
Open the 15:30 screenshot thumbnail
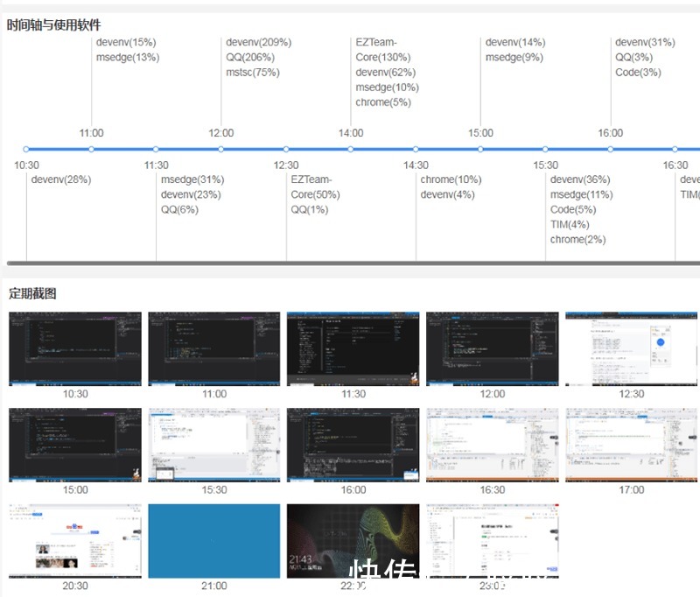point(214,445)
